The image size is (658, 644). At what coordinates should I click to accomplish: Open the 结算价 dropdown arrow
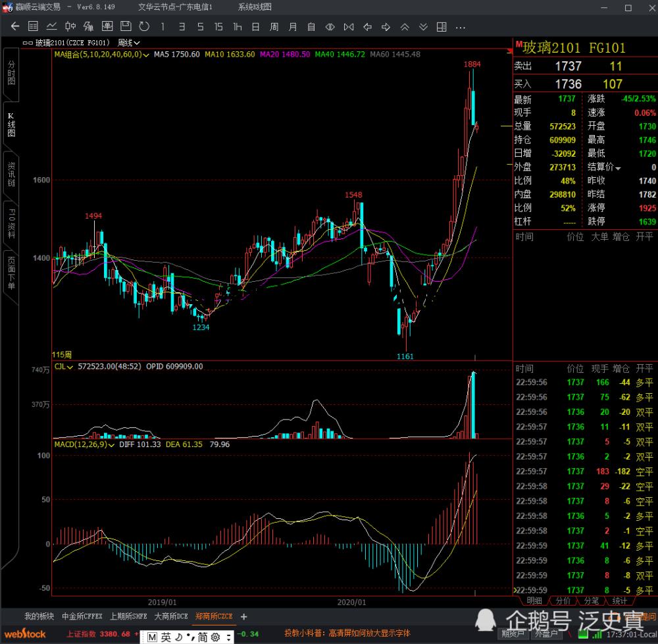(618, 168)
